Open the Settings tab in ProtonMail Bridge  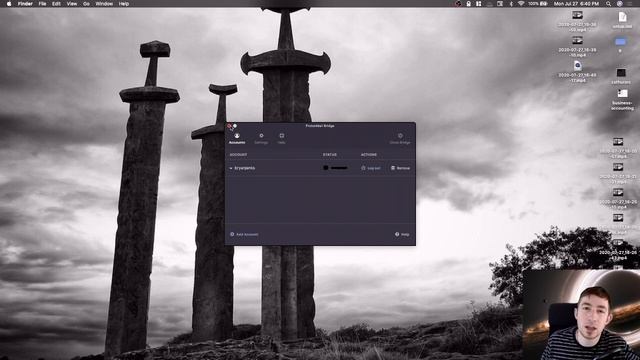click(x=261, y=138)
